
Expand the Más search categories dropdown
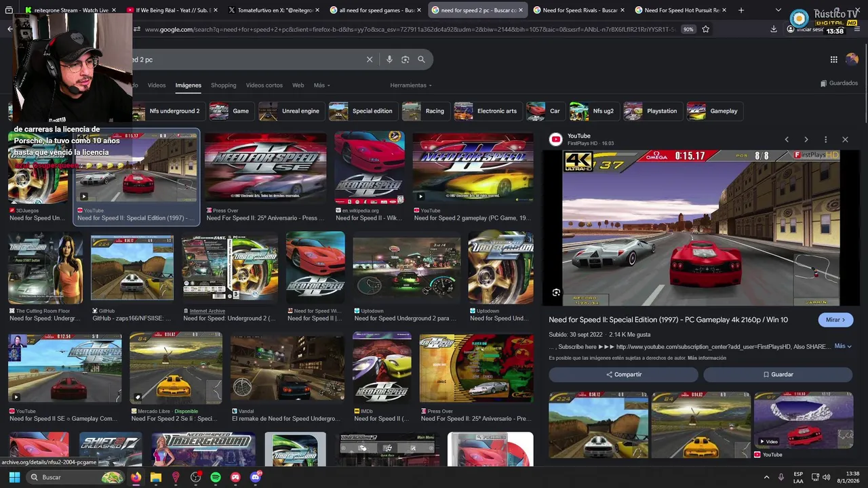pos(321,85)
